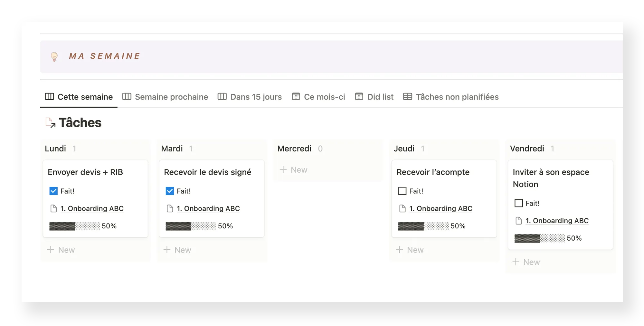This screenshot has width=644, height=326.
Task: Open the Tâches database title
Action: pyautogui.click(x=80, y=123)
